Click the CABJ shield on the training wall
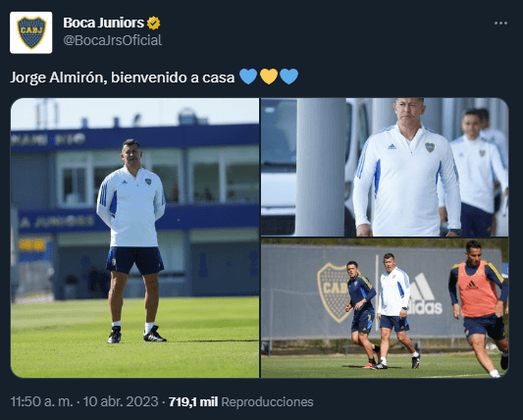This screenshot has width=523, height=420. coord(333,291)
